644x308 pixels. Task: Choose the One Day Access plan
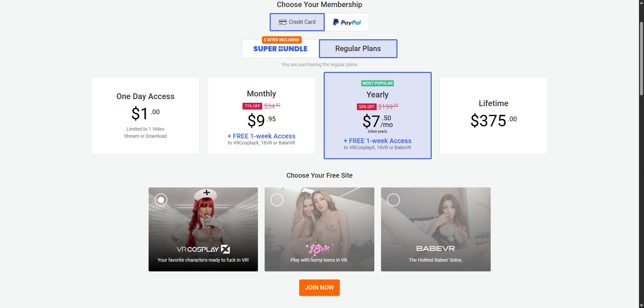click(x=145, y=116)
